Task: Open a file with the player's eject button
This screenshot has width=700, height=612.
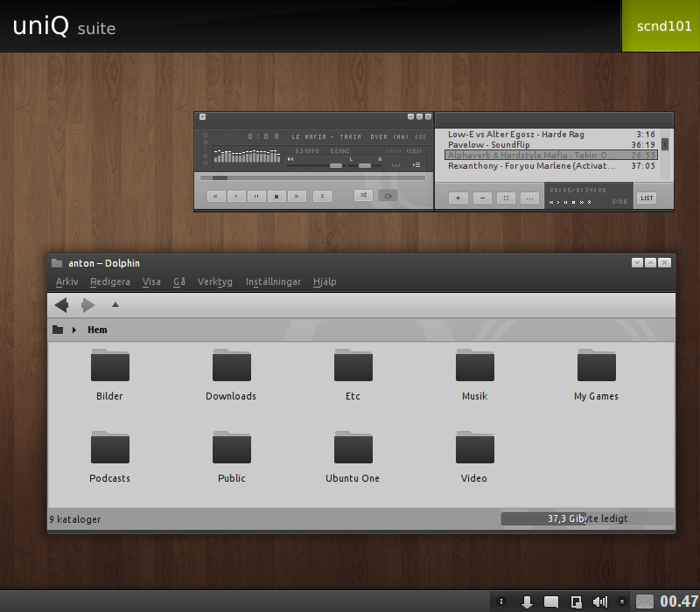Action: (x=323, y=195)
